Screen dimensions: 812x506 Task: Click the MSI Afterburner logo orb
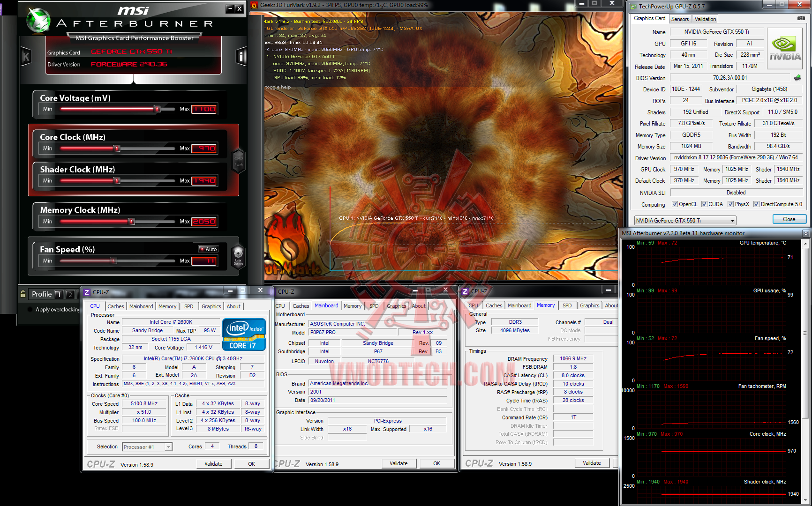coord(38,20)
